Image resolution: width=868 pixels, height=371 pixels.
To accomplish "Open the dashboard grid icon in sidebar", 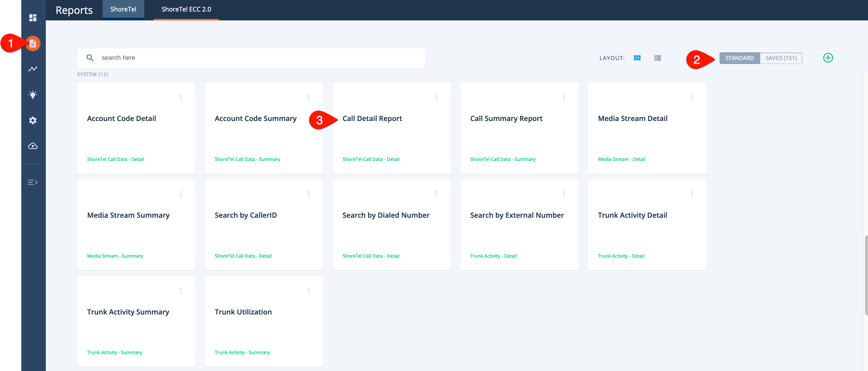I will pos(33,17).
